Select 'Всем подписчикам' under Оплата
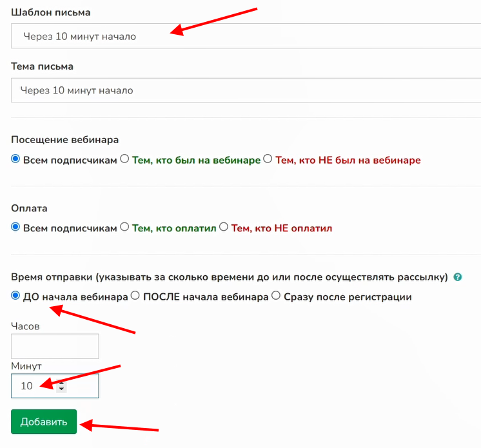The image size is (481, 448). pos(16,227)
